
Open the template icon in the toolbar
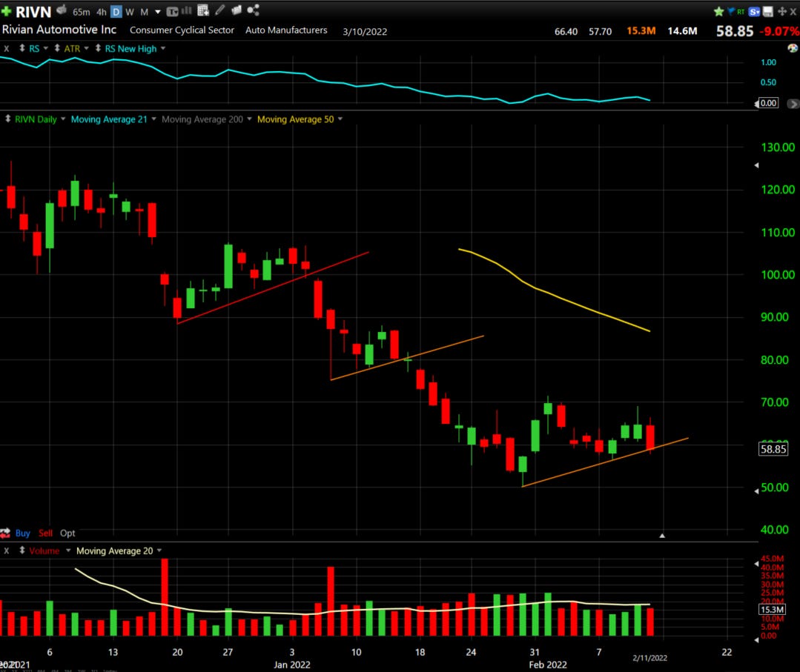tap(173, 11)
